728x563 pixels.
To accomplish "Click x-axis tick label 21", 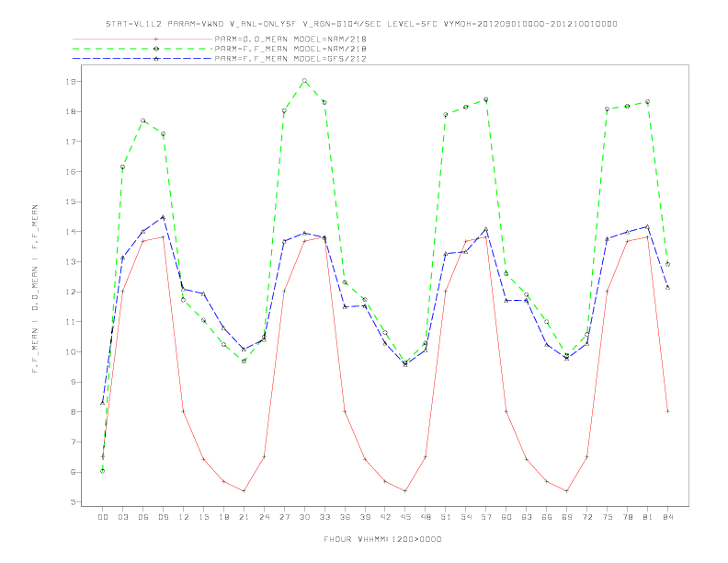I will (245, 517).
